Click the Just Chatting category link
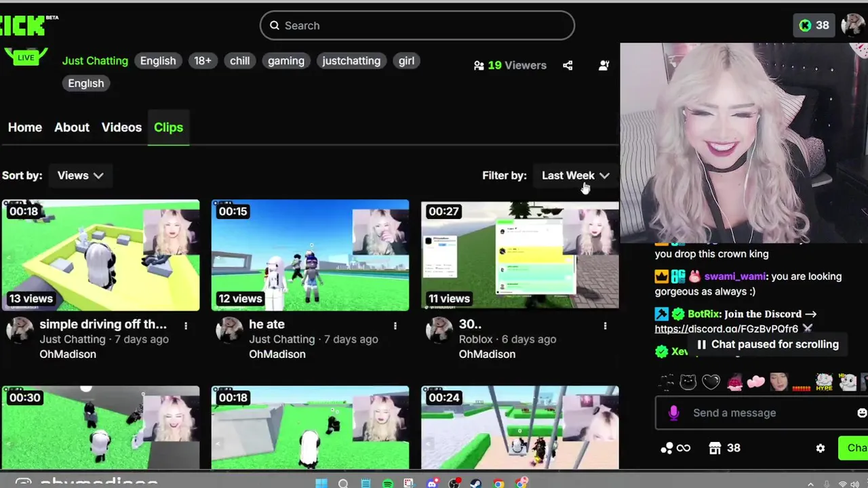Image resolution: width=868 pixels, height=488 pixels. [95, 61]
